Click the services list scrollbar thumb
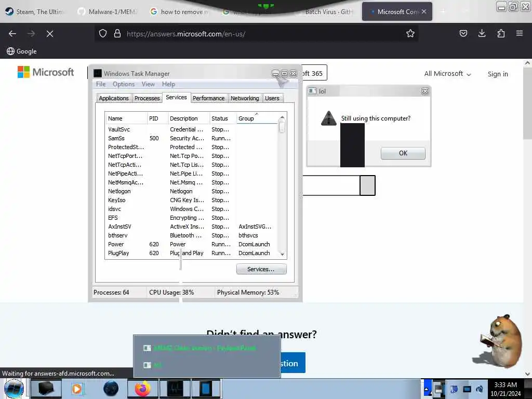The width and height of the screenshot is (532, 399). coord(282,127)
